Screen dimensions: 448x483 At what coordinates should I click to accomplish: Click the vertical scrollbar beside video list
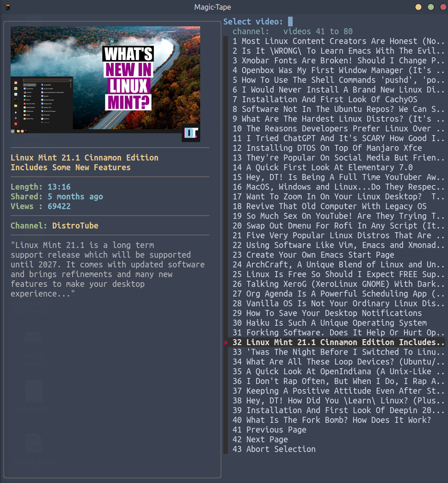[226, 245]
